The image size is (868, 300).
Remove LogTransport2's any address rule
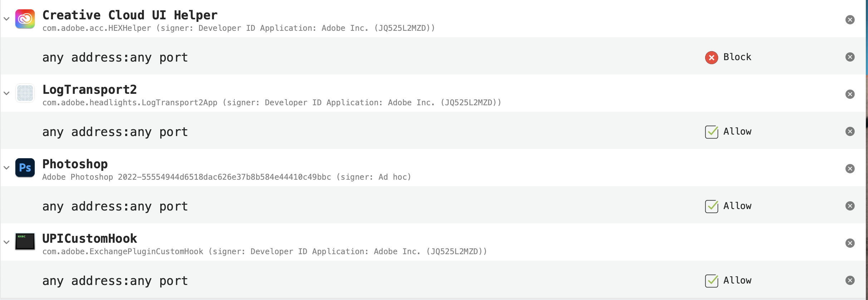(850, 131)
